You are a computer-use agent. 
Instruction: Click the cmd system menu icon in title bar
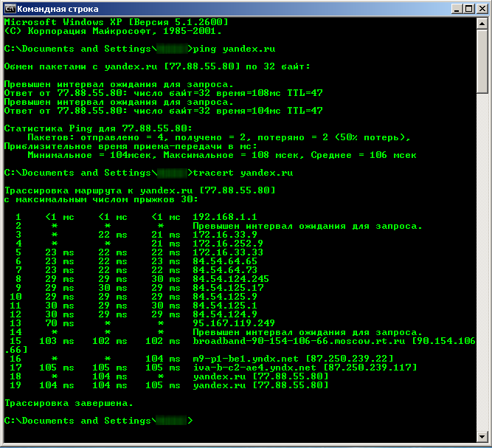9,9
